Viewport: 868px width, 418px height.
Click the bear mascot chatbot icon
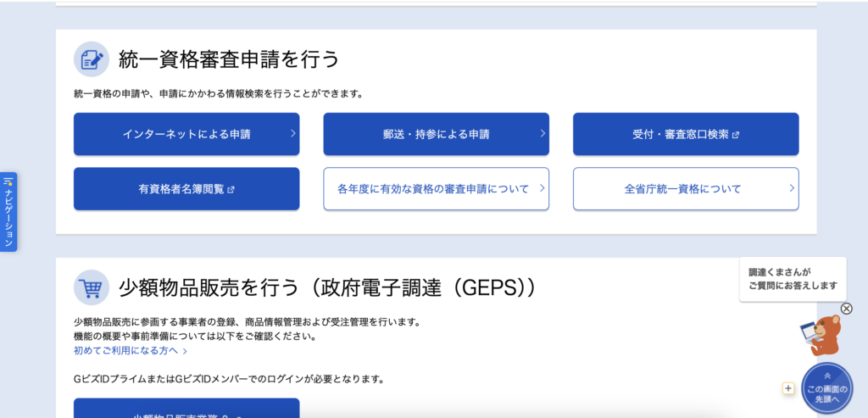coord(821,336)
